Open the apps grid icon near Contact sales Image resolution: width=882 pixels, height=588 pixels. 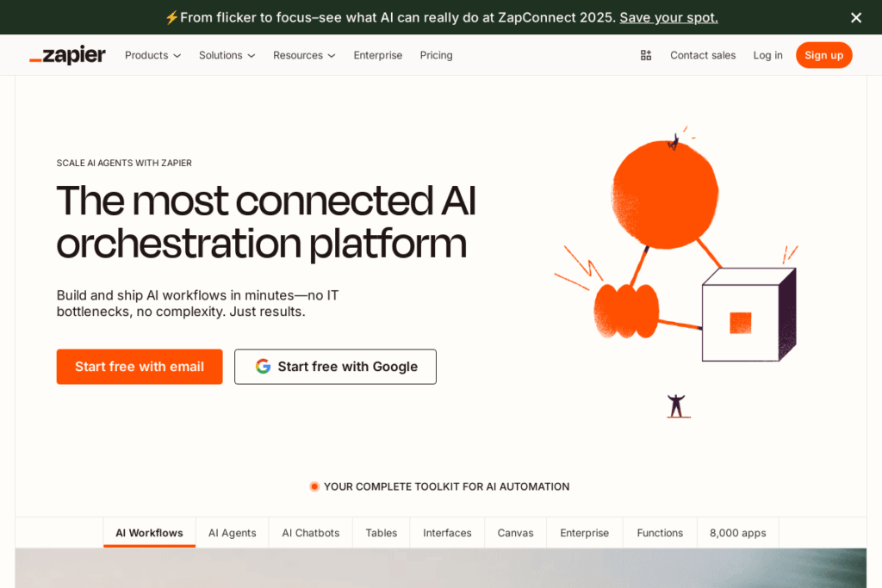[x=645, y=54]
